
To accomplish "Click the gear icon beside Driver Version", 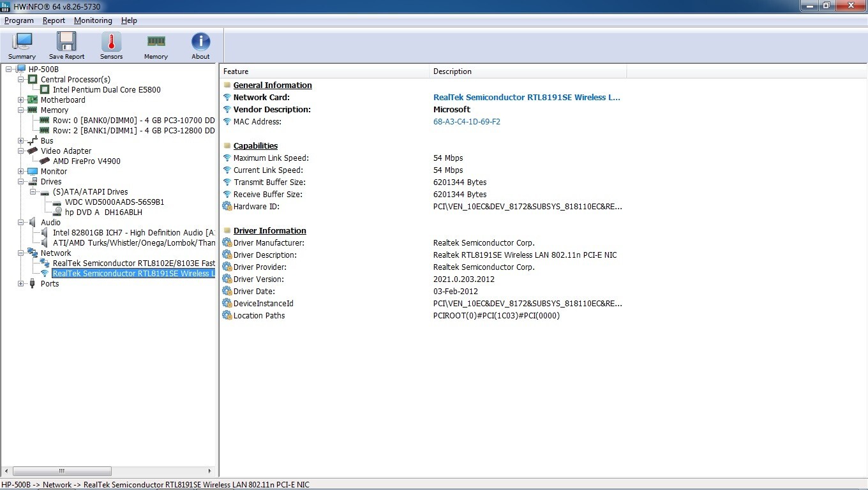I will tap(227, 279).
